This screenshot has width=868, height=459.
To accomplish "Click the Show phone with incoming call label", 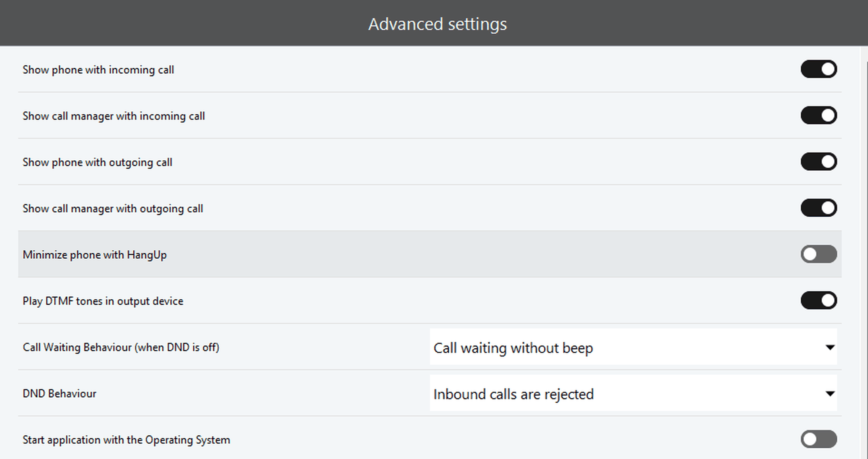I will click(98, 70).
